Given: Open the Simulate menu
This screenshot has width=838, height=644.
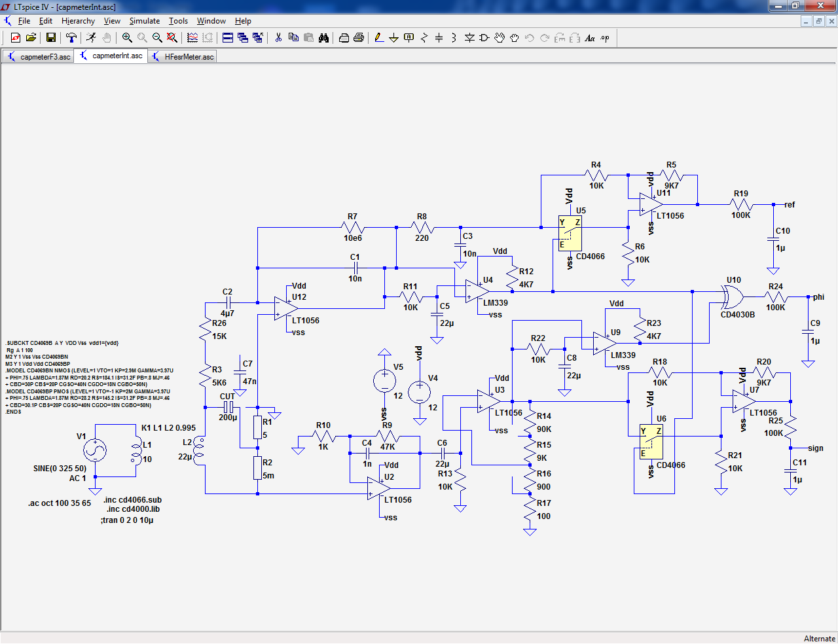Looking at the screenshot, I should 145,21.
